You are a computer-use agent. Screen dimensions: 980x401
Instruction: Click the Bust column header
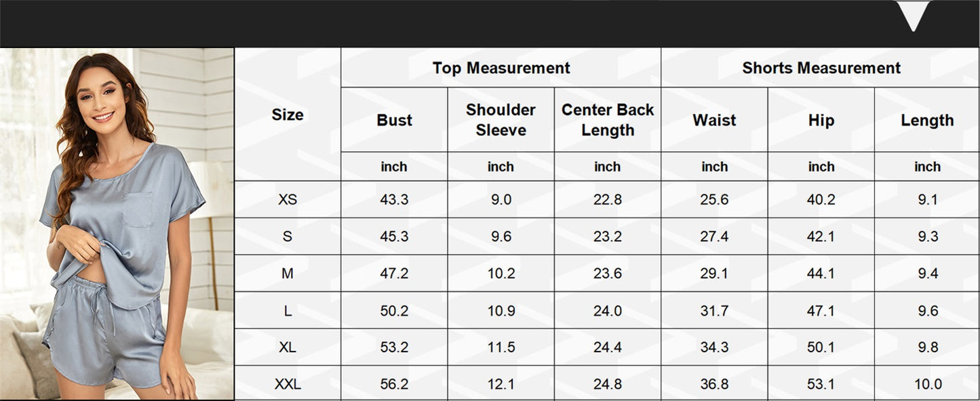(x=394, y=120)
